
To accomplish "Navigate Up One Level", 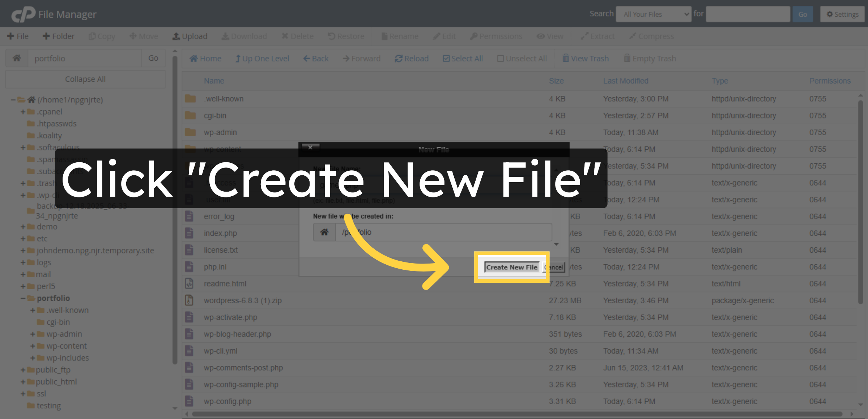I will pos(262,58).
